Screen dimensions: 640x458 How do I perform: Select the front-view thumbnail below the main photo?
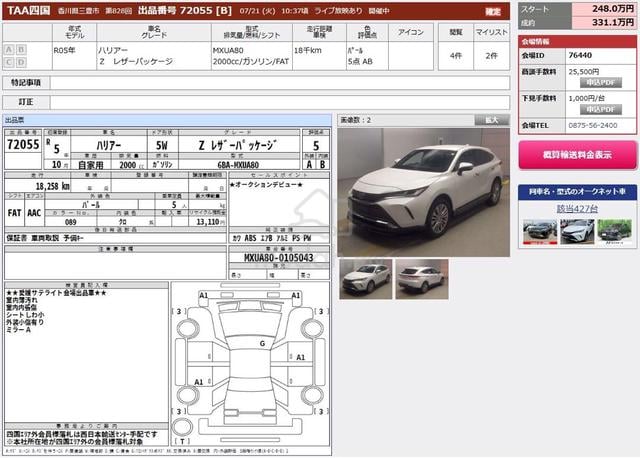(365, 279)
